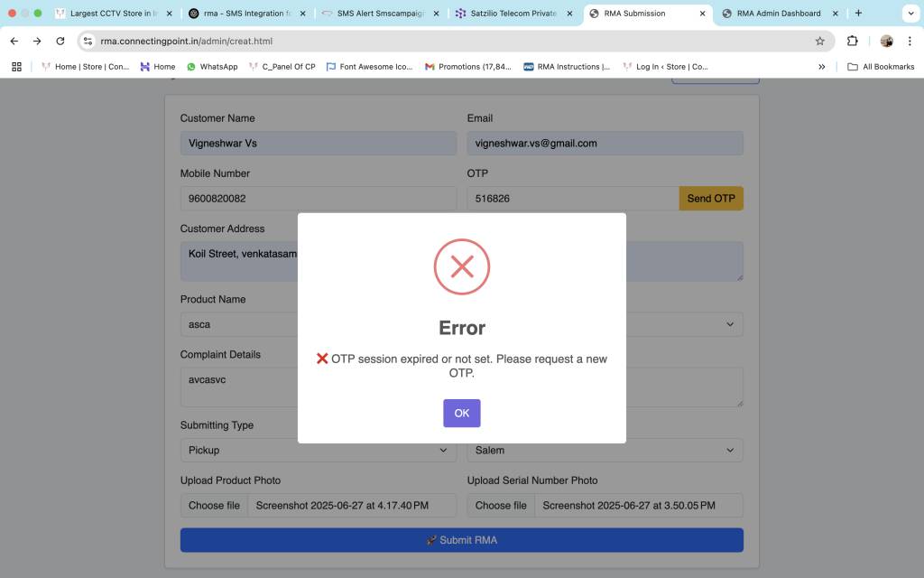Viewport: 924px width, 578px height.
Task: Open the Extensions puzzle icon
Action: pos(852,41)
